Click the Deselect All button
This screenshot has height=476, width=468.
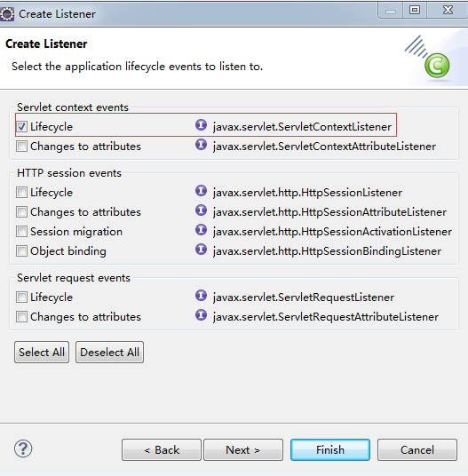[x=109, y=353]
